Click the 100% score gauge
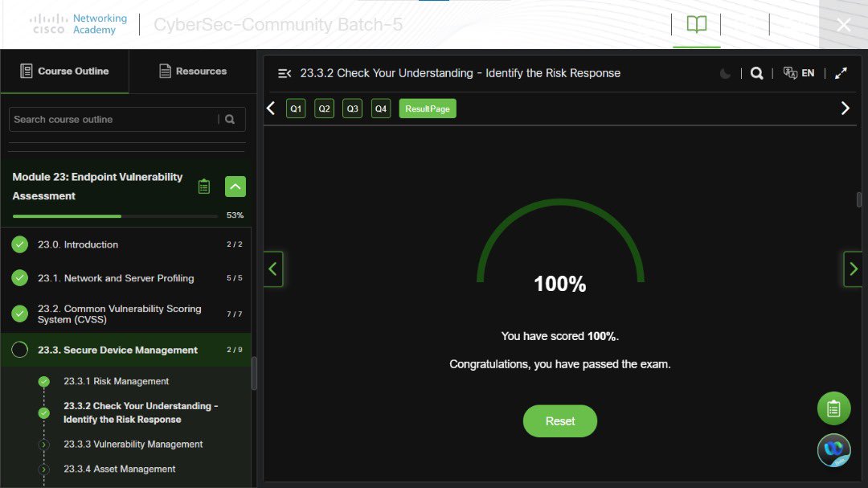This screenshot has width=868, height=488. pos(560,247)
